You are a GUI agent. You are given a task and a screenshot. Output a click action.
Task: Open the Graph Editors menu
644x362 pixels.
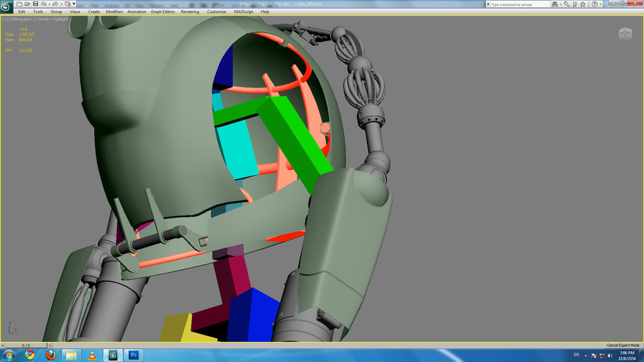click(163, 12)
